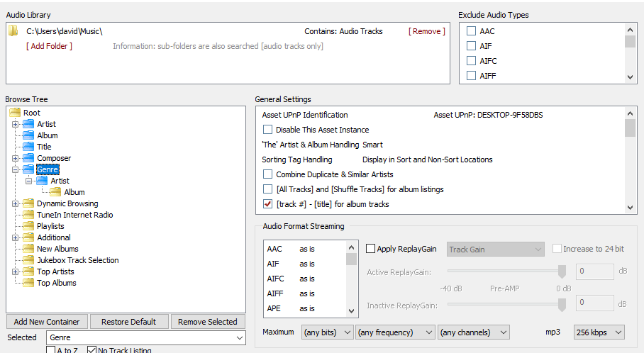Open the mp3 bitrate 256 kbps dropdown
The height and width of the screenshot is (353, 644).
click(599, 332)
